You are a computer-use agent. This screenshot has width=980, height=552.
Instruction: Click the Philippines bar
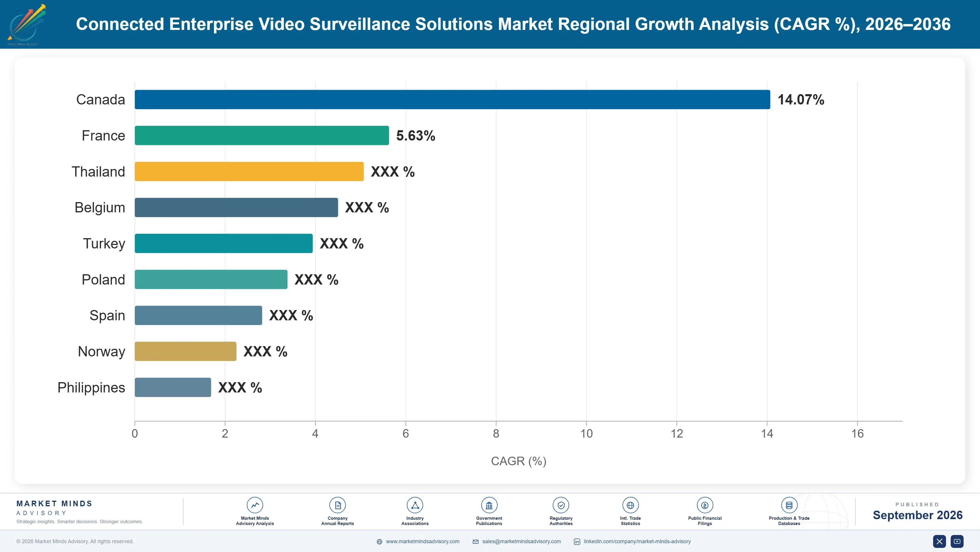[173, 387]
